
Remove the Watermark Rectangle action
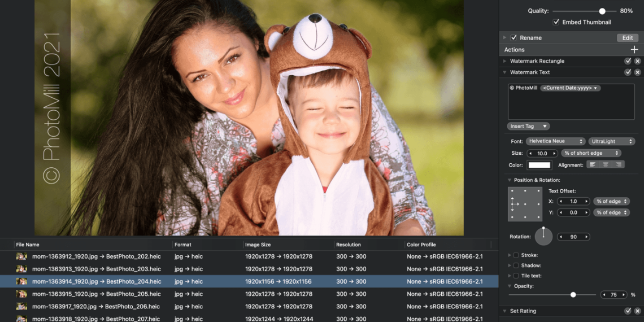(637, 61)
